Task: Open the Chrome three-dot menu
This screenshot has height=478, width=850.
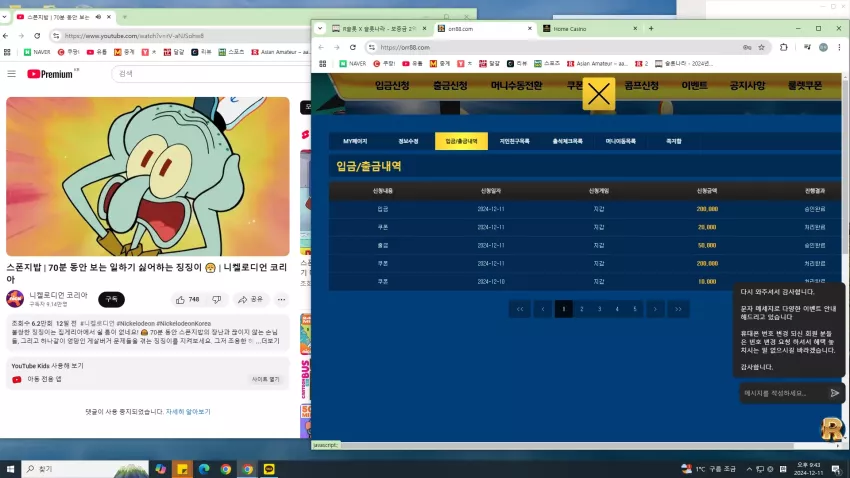Action: click(839, 48)
